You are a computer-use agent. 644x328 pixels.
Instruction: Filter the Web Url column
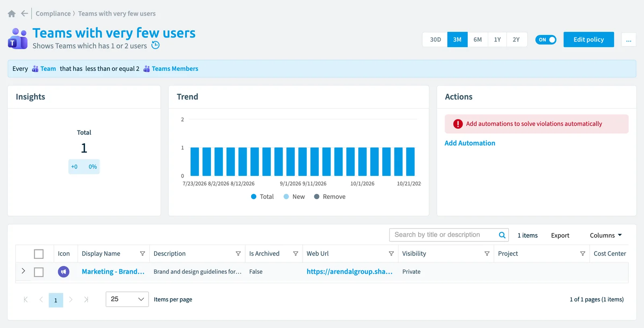click(x=391, y=254)
